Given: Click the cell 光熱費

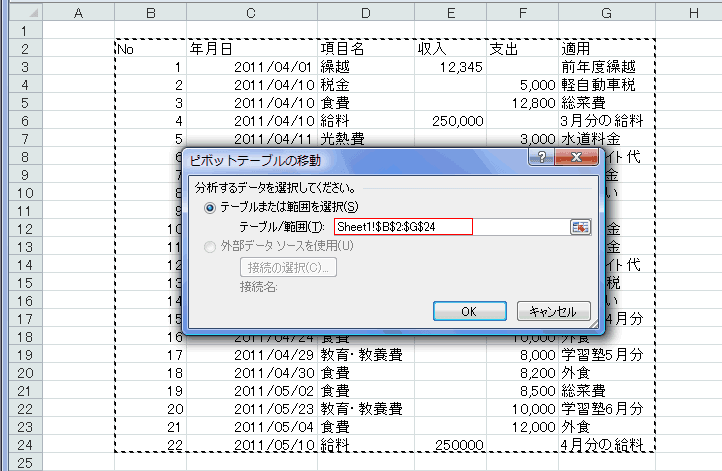Looking at the screenshot, I should [366, 139].
